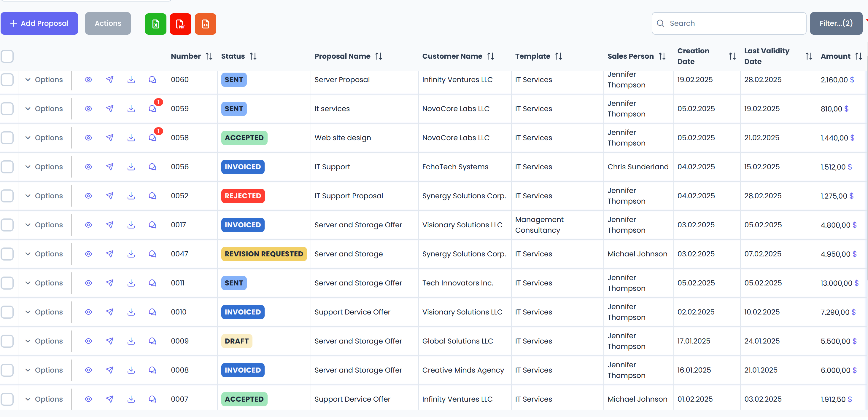Click the Customer Name column header
Viewport: 868px width, 420px height.
pyautogui.click(x=452, y=56)
